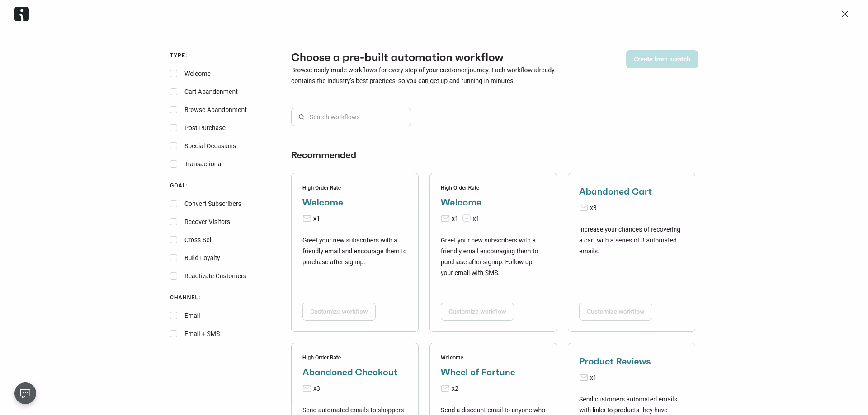The height and width of the screenshot is (415, 868).
Task: Open the Wheel of Fortune workflow title
Action: coord(478,372)
